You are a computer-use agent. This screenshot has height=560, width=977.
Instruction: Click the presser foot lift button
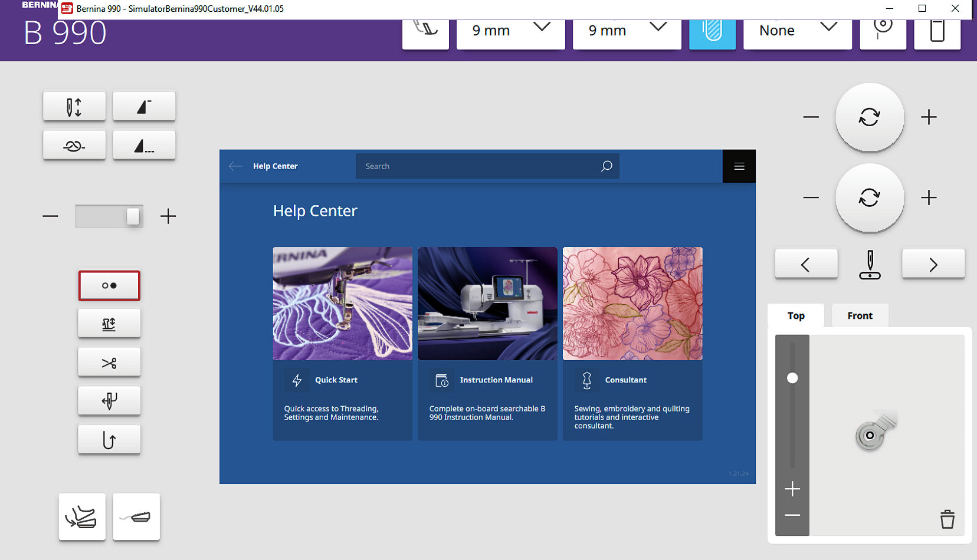[x=109, y=324]
